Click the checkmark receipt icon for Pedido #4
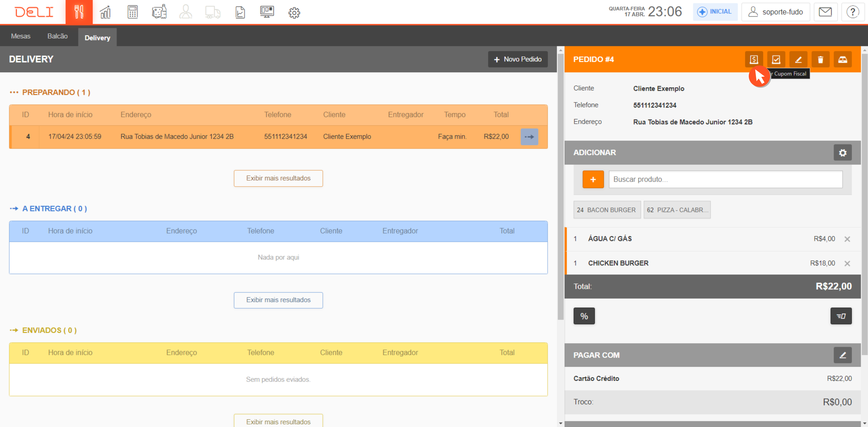Screen dimensions: 868x427 point(776,60)
